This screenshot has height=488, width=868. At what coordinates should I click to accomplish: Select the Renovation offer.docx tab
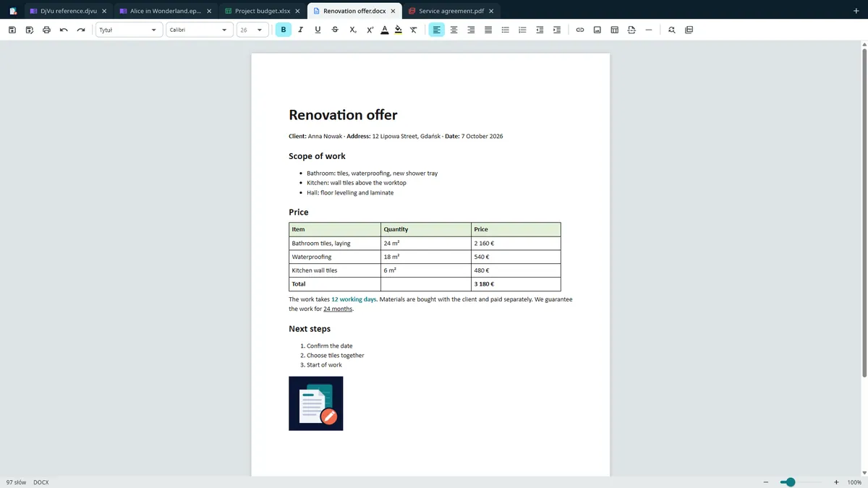point(354,11)
